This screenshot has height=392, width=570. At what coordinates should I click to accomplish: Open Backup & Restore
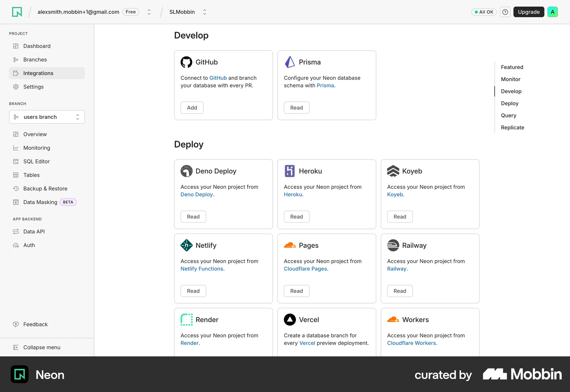47,189
